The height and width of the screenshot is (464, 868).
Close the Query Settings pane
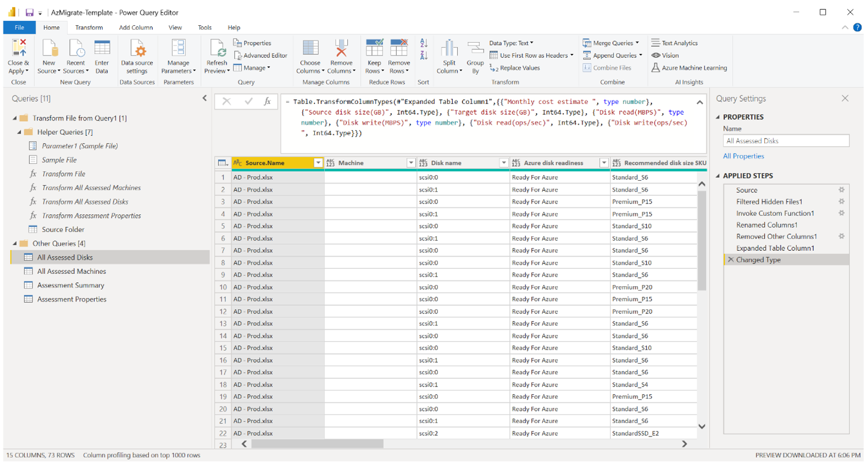click(x=845, y=98)
